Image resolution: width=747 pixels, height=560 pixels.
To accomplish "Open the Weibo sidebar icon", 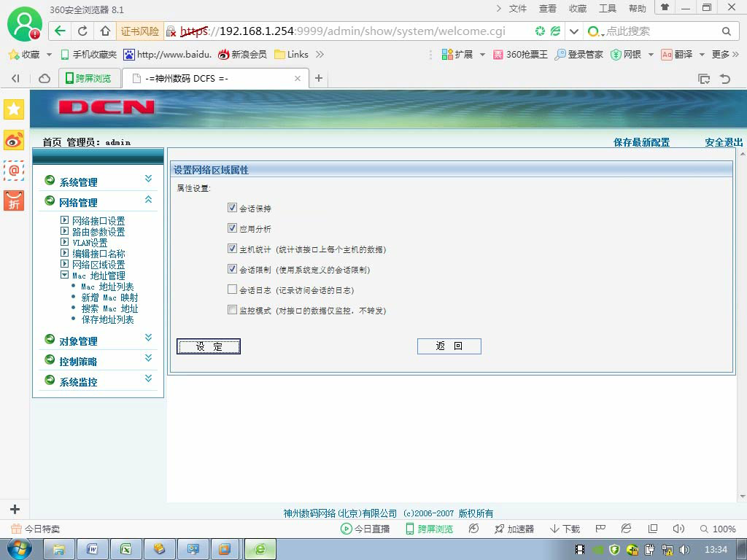I will point(14,141).
